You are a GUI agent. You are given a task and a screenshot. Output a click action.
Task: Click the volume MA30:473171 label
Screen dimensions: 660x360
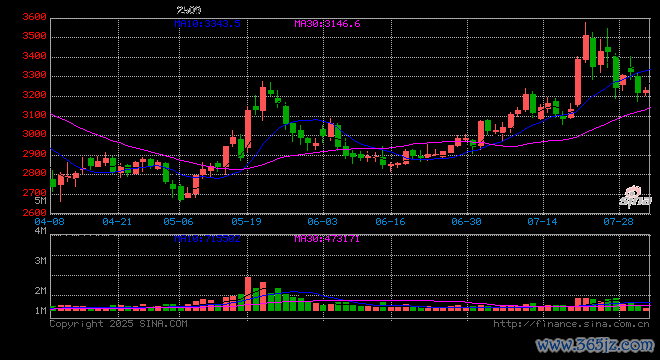pyautogui.click(x=327, y=239)
